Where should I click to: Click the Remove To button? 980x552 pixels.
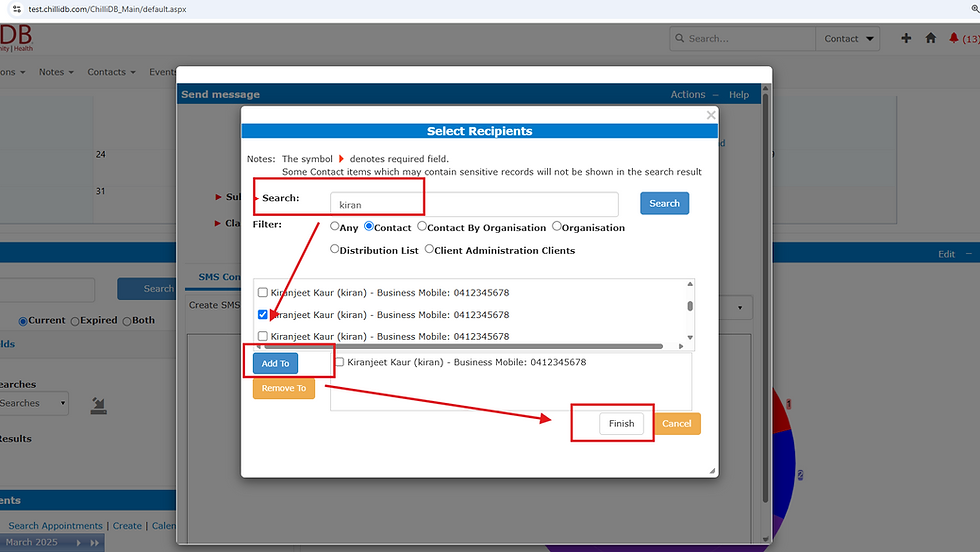click(x=284, y=388)
